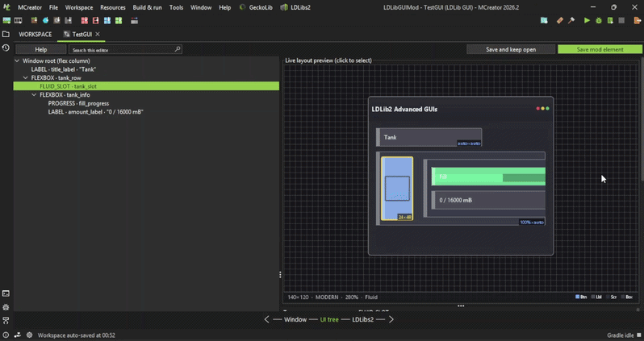Click the bottom-most left sidebar icon
Image resolution: width=644 pixels, height=341 pixels.
tap(6, 321)
